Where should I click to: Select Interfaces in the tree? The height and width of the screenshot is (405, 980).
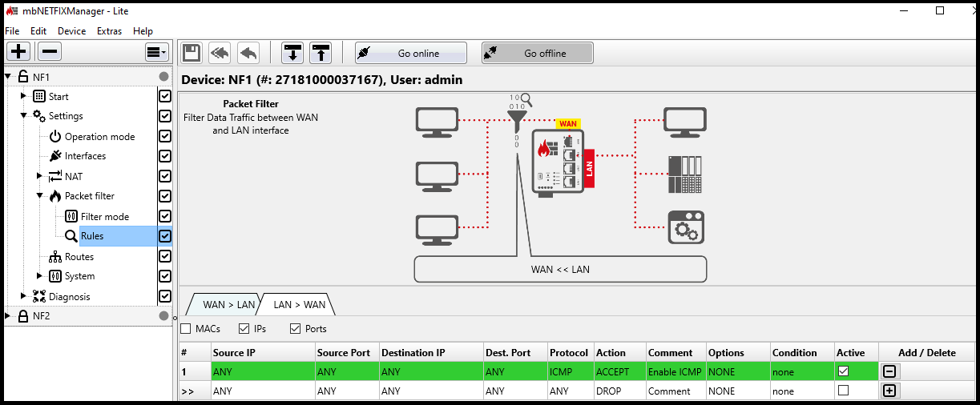85,156
